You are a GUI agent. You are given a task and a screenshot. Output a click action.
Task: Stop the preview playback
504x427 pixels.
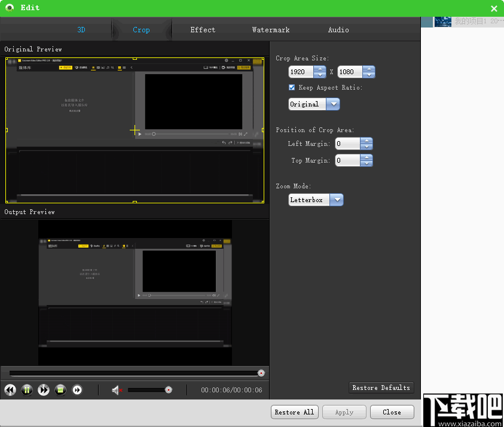tap(60, 390)
